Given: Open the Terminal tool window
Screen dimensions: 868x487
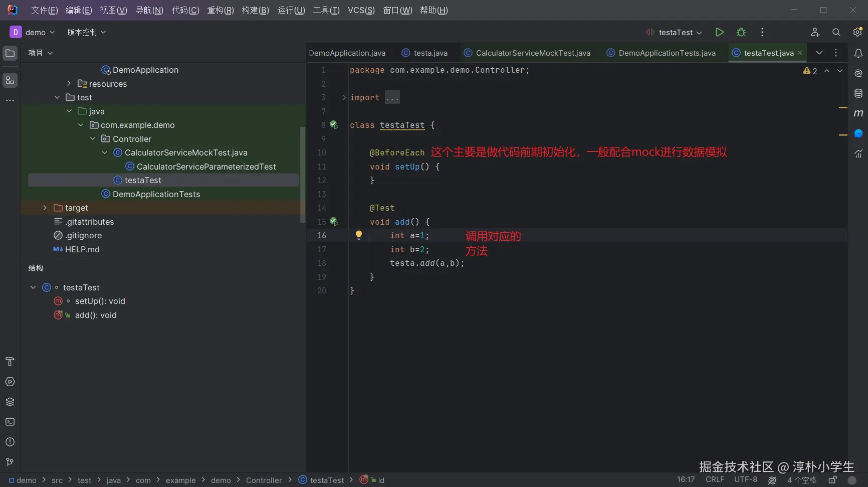Looking at the screenshot, I should click(10, 422).
